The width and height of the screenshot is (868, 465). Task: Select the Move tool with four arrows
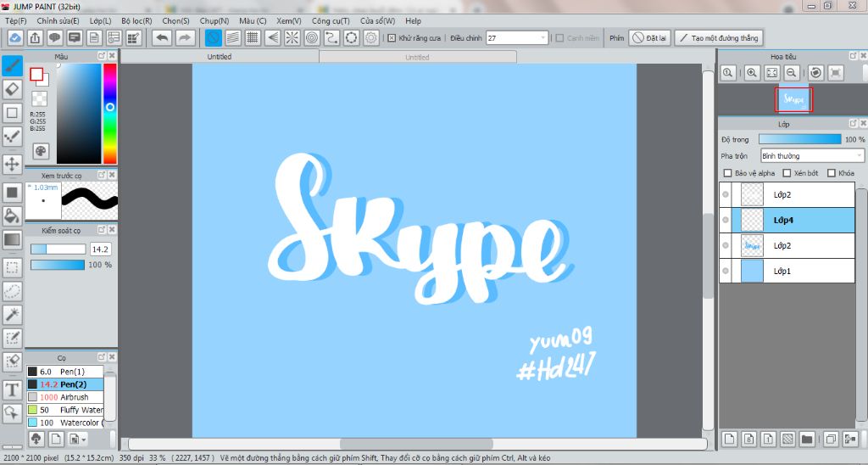click(12, 164)
